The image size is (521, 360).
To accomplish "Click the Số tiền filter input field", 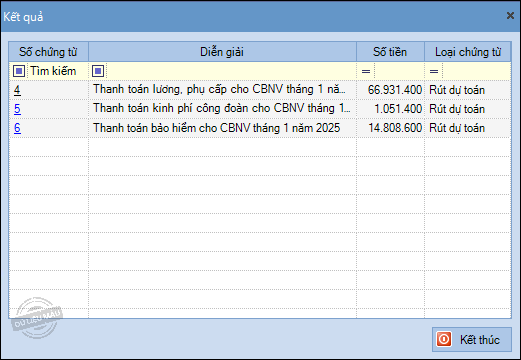I will click(399, 71).
